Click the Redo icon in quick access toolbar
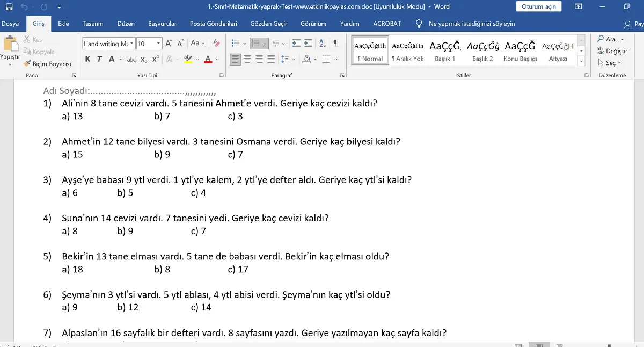644x347 pixels. pos(44,7)
